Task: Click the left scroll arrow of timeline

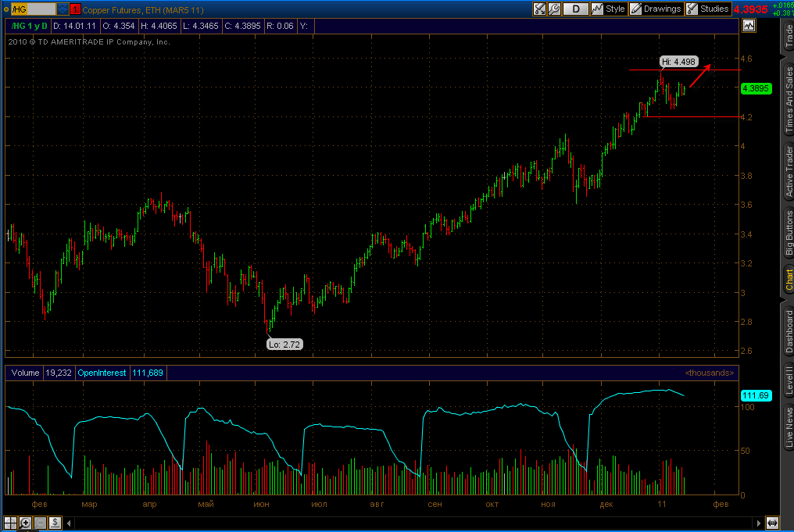Action: (x=70, y=523)
